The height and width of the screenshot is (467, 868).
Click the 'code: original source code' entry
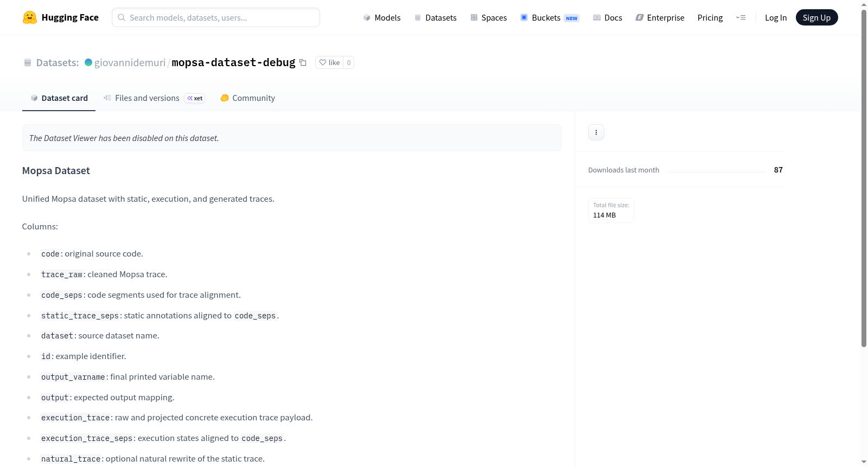click(x=92, y=254)
